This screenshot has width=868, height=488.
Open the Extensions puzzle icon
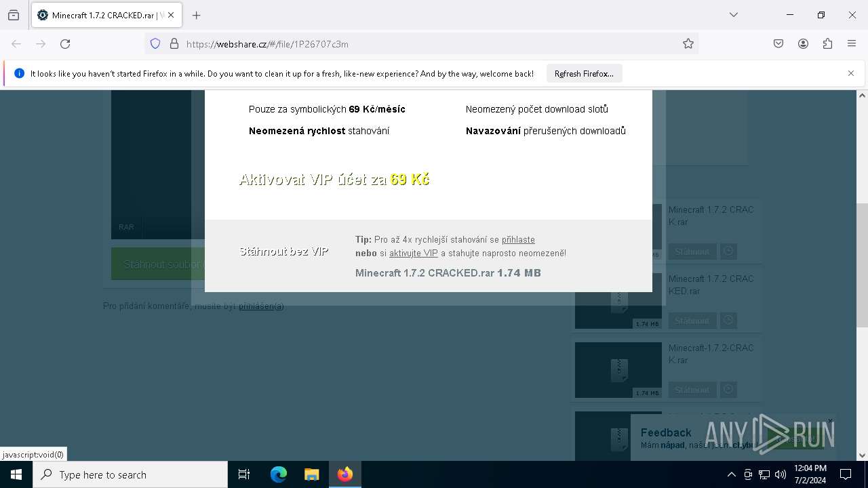pyautogui.click(x=827, y=44)
